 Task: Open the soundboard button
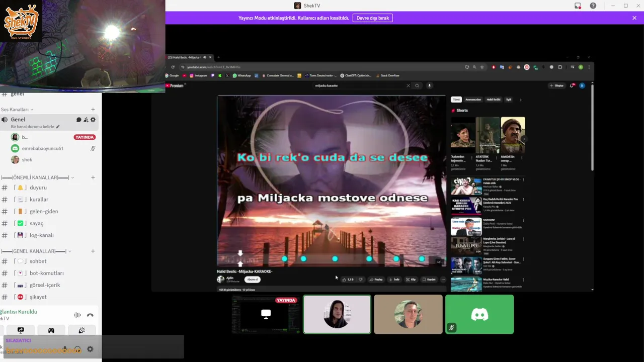click(x=82, y=330)
